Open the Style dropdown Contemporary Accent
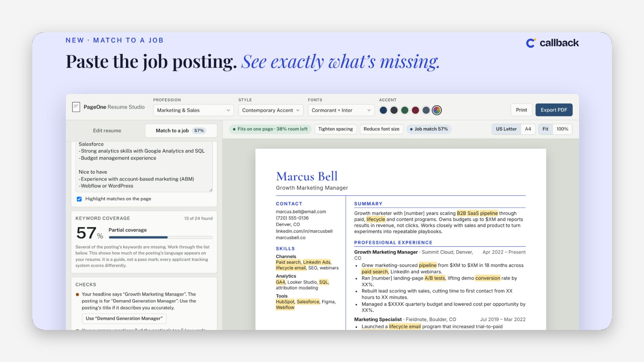This screenshot has height=362, width=644. point(271,110)
